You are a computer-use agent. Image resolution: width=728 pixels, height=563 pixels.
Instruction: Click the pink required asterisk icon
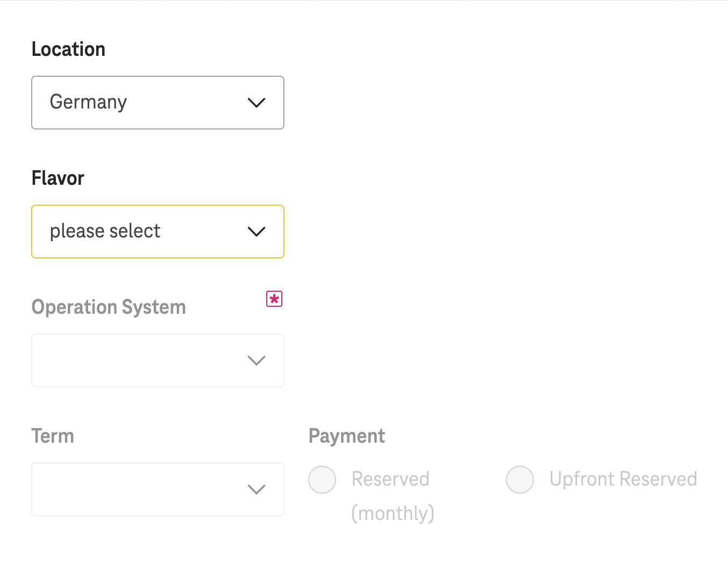pyautogui.click(x=274, y=299)
